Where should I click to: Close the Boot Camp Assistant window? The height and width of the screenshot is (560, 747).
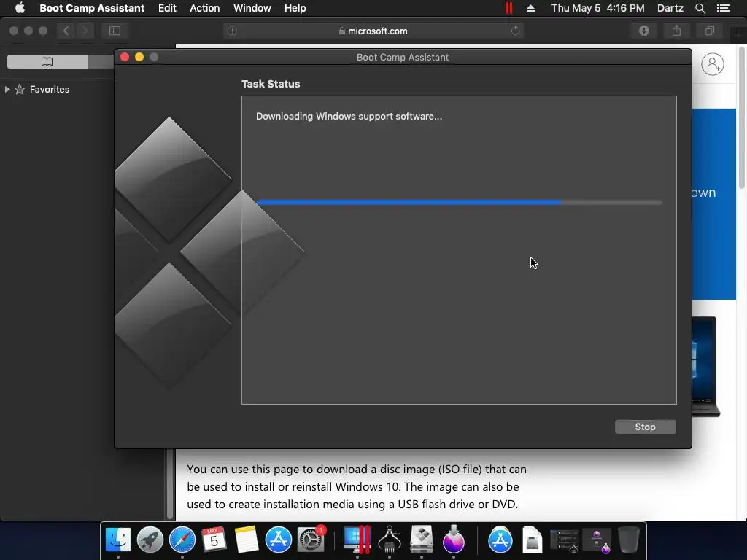(x=125, y=57)
